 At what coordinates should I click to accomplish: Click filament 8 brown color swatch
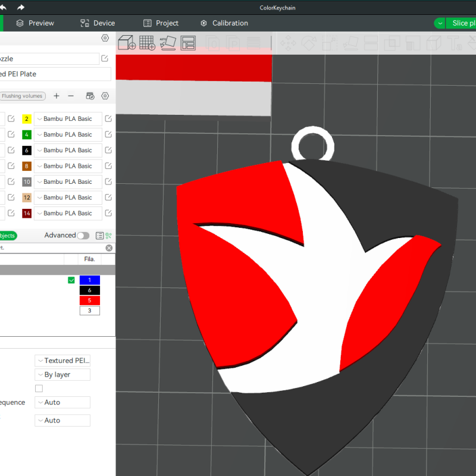coord(27,166)
